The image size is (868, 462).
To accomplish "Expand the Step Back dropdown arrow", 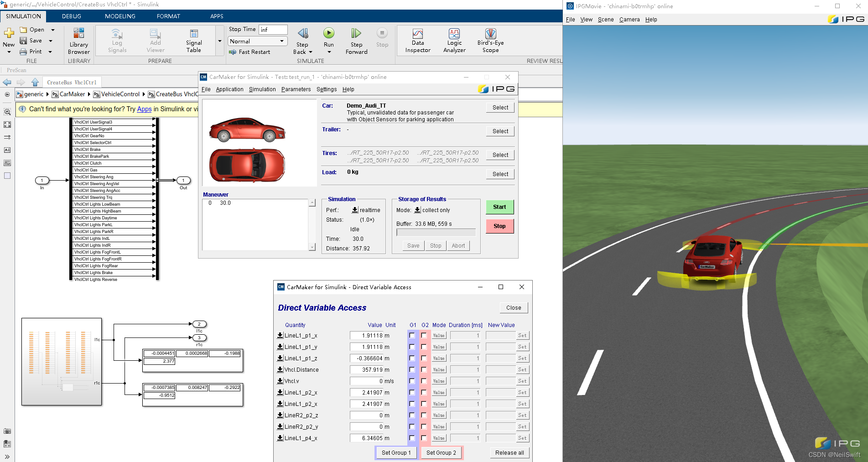I will (x=311, y=52).
